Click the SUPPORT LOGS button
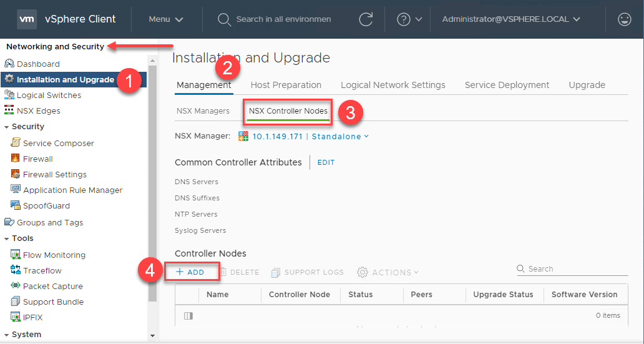This screenshot has width=644, height=344. pyautogui.click(x=308, y=272)
